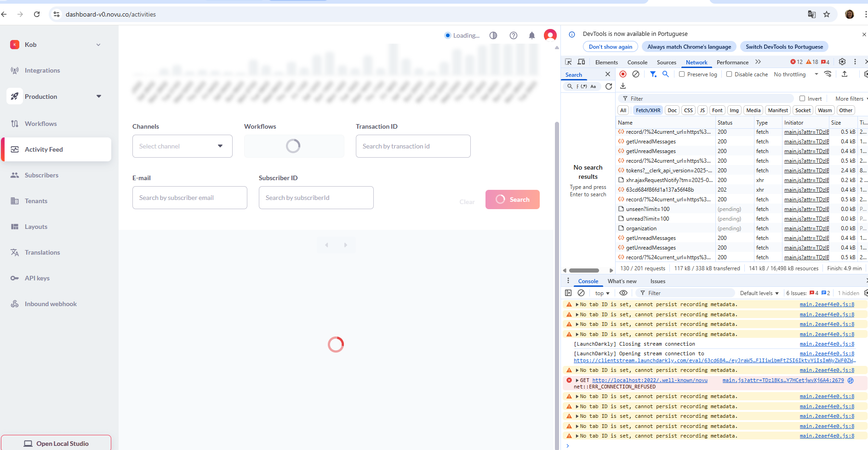Open DevTools settings gear

tap(842, 62)
